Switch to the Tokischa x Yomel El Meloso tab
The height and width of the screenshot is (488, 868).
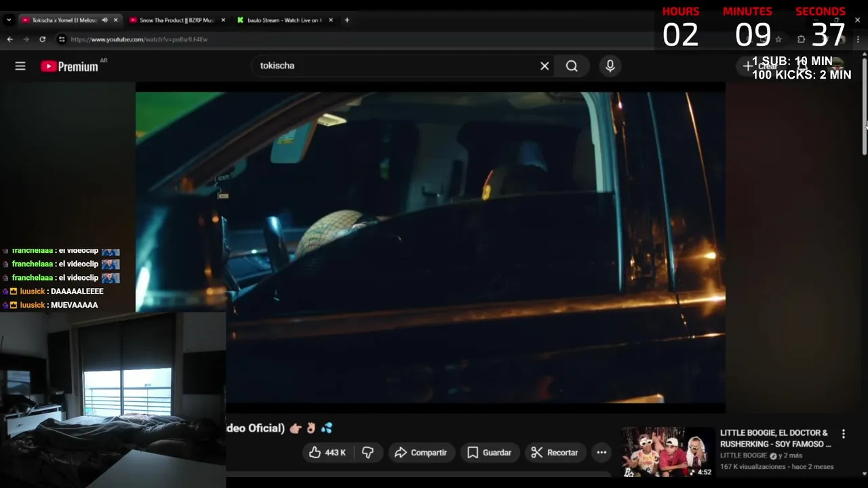pos(64,20)
